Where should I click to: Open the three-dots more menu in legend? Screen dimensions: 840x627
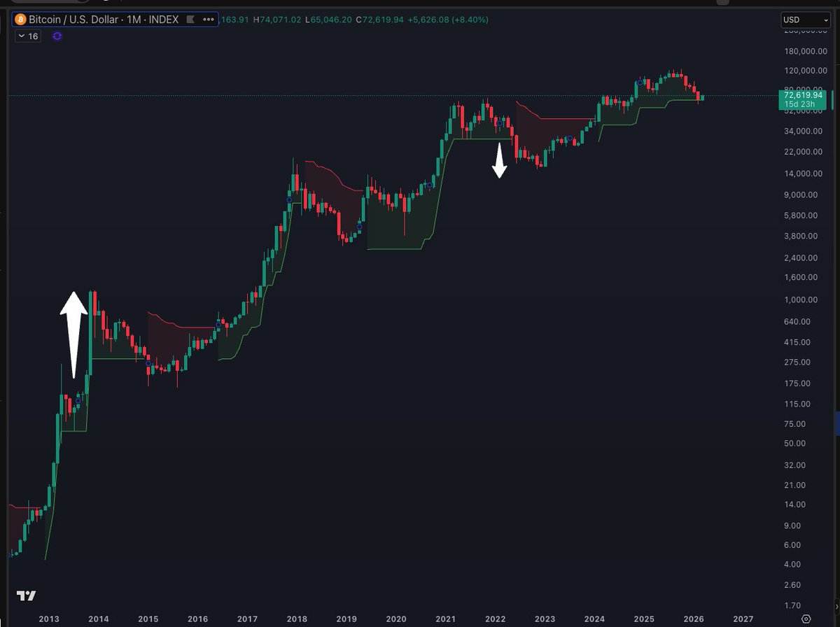[208, 20]
